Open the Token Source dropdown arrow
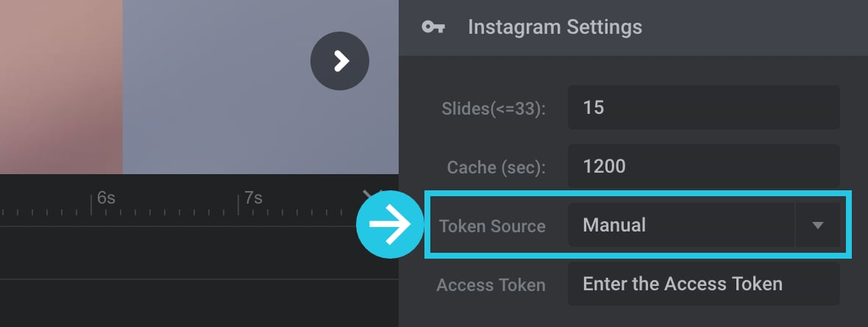868x327 pixels. (x=818, y=225)
